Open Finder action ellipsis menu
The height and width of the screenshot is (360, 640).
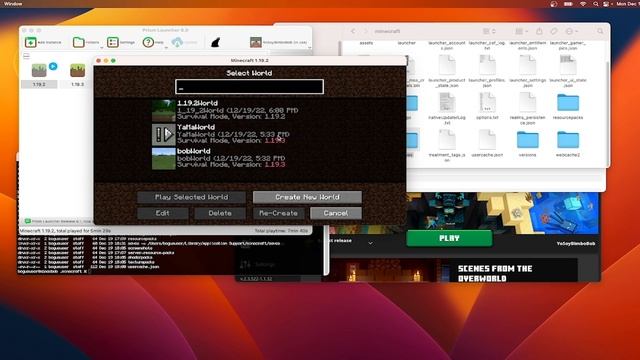(571, 31)
